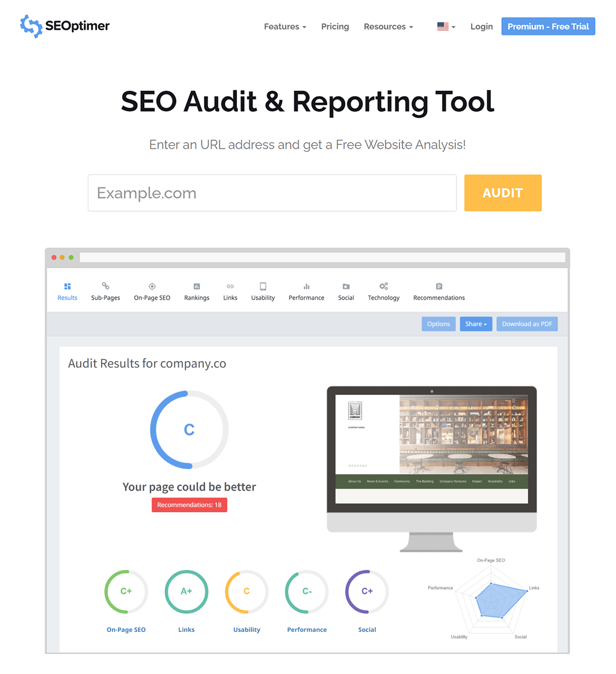This screenshot has width=616, height=674.
Task: Click the yellow AUDIT button
Action: pos(502,193)
